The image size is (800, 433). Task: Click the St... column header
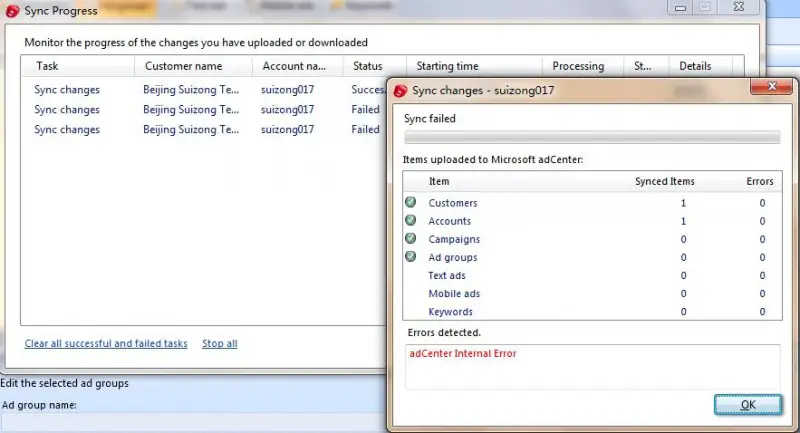tap(646, 66)
